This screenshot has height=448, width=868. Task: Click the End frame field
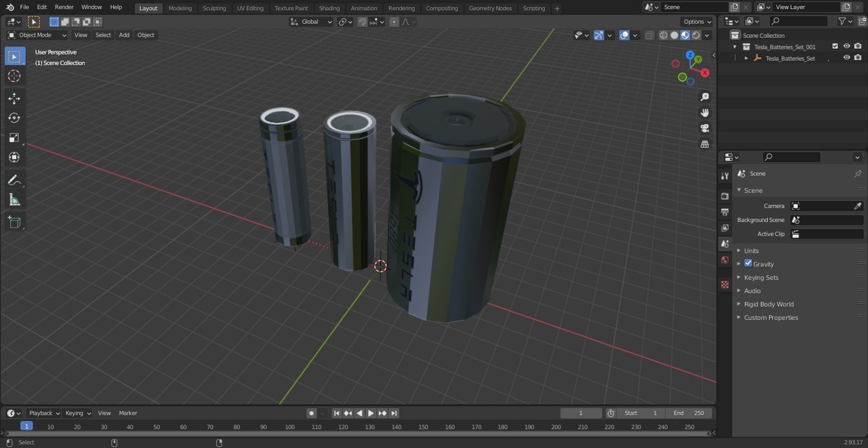tap(689, 413)
